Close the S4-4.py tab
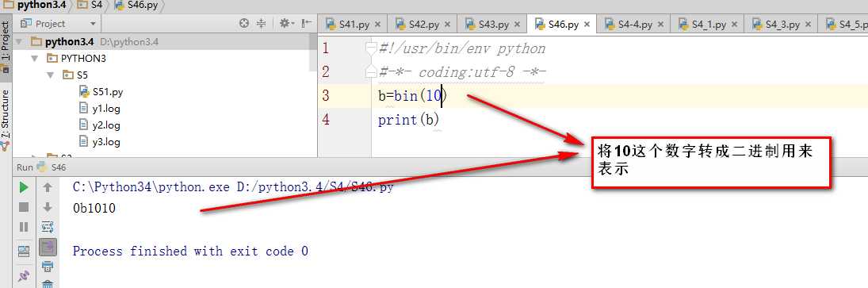Viewport: 868px width, 288px height. coord(661,25)
